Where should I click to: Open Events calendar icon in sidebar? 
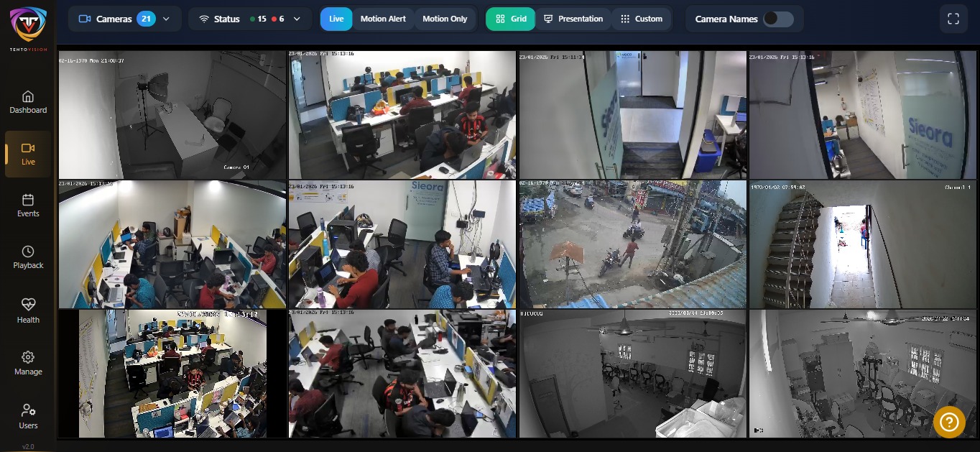(28, 200)
